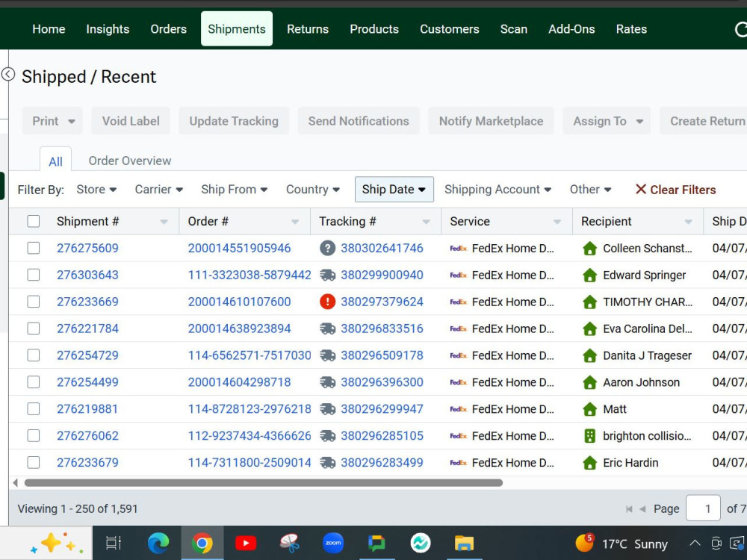Click the commercial building icon beside brighton collisio...
Image resolution: width=747 pixels, height=560 pixels.
(590, 436)
